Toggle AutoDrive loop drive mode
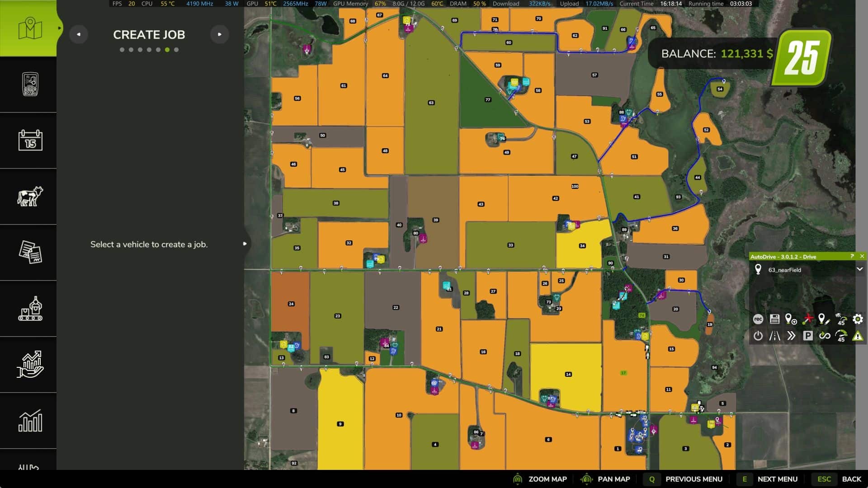Screen dimensions: 868x488 click(x=824, y=336)
